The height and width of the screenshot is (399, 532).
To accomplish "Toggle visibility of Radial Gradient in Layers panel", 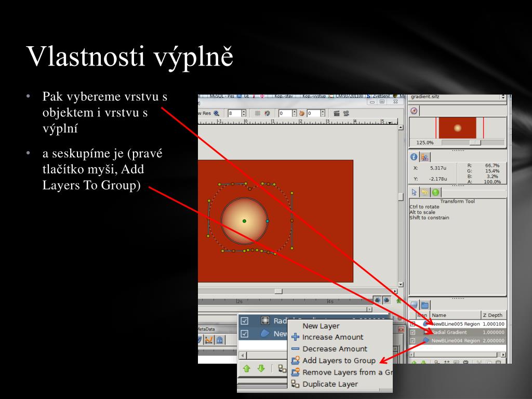I will 413,332.
